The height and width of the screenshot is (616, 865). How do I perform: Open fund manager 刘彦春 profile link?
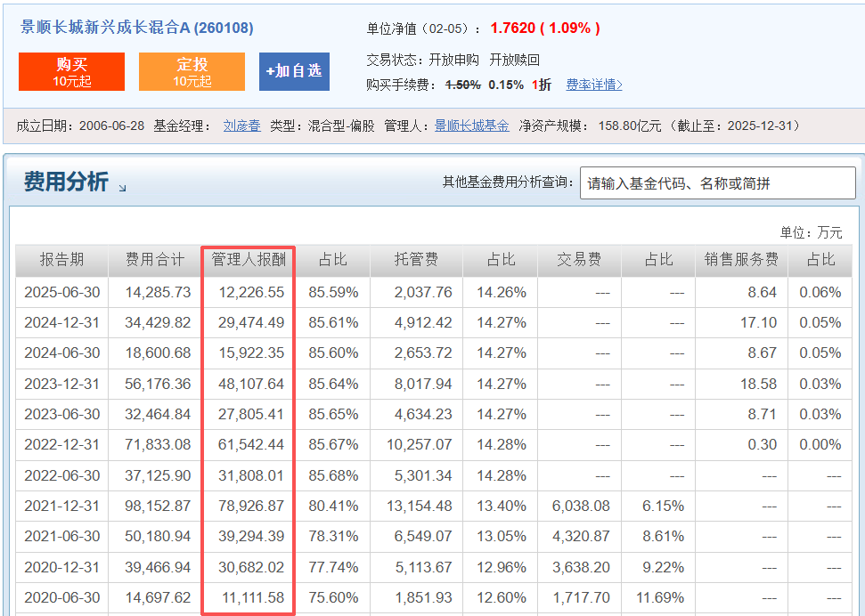click(241, 126)
